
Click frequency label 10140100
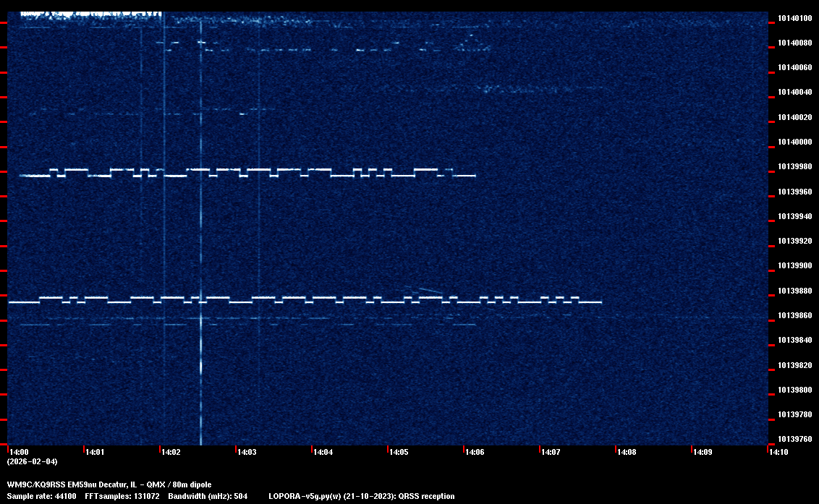click(x=795, y=18)
